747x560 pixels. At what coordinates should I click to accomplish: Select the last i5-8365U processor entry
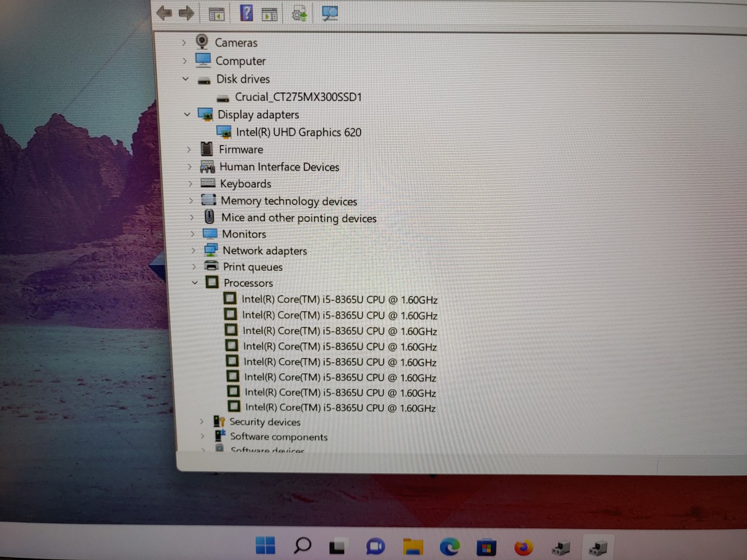coord(340,408)
